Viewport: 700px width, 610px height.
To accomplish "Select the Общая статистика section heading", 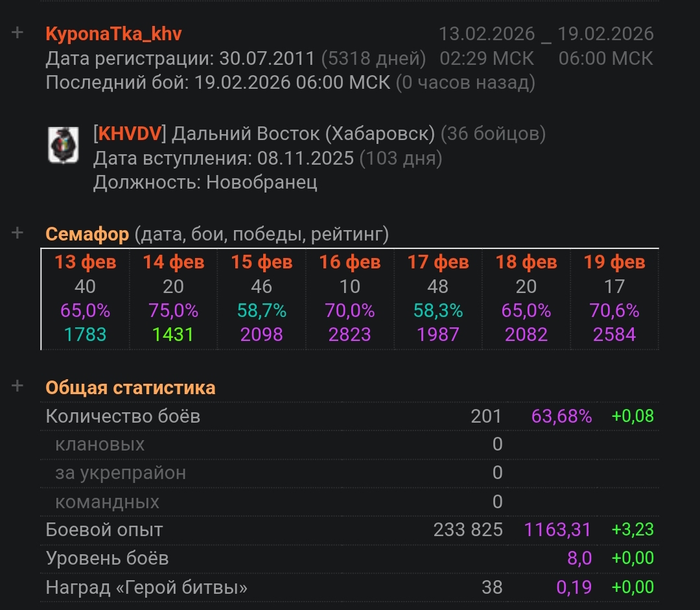I will click(x=130, y=388).
